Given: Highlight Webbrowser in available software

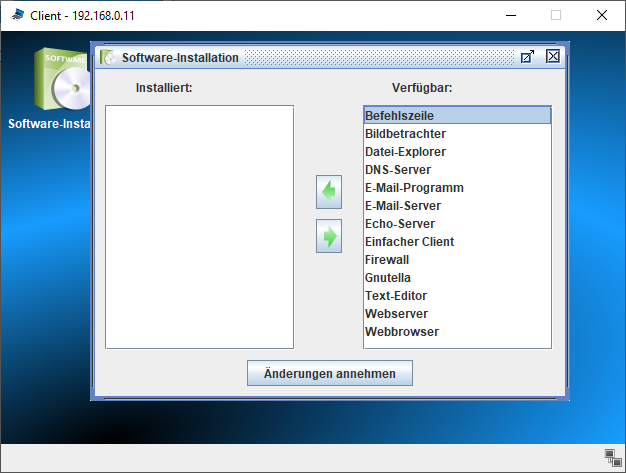Looking at the screenshot, I should [x=458, y=332].
